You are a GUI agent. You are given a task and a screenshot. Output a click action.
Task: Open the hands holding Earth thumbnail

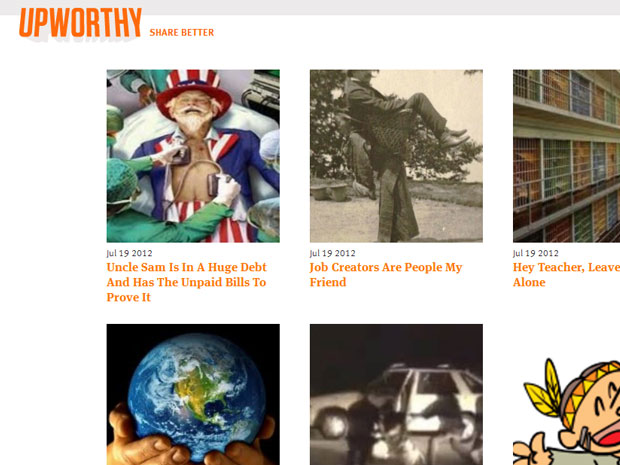(193, 395)
